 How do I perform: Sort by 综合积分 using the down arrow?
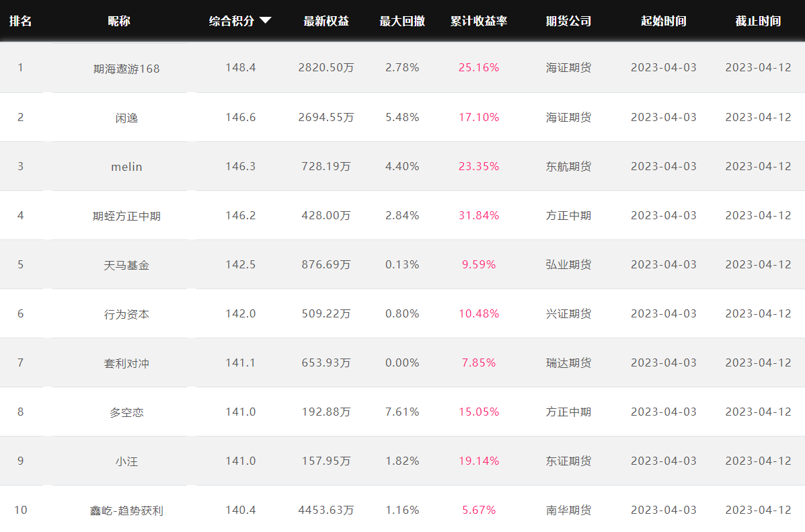266,21
